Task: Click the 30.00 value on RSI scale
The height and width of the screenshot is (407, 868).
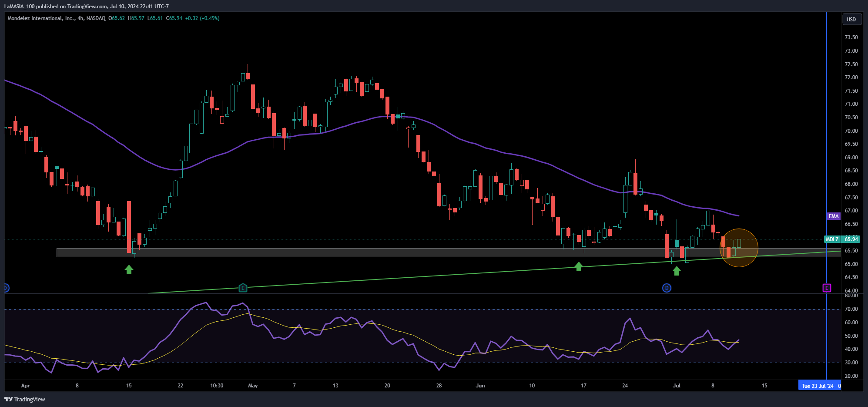Action: (x=851, y=363)
